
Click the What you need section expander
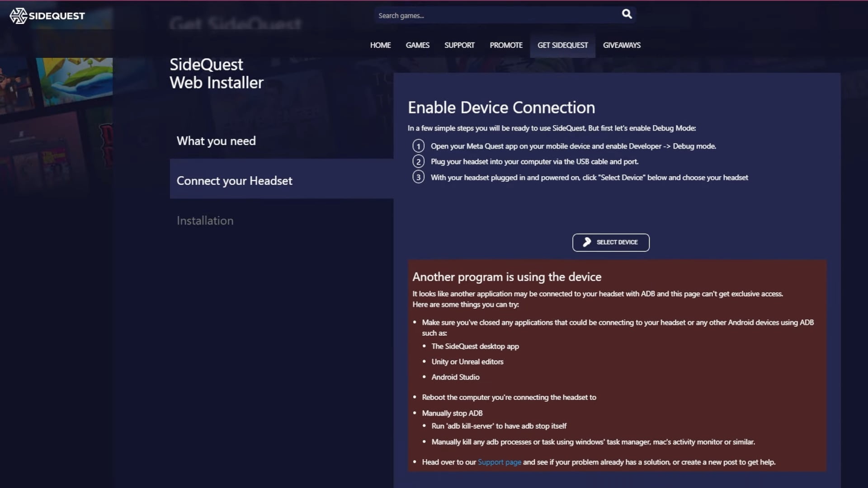coord(217,141)
